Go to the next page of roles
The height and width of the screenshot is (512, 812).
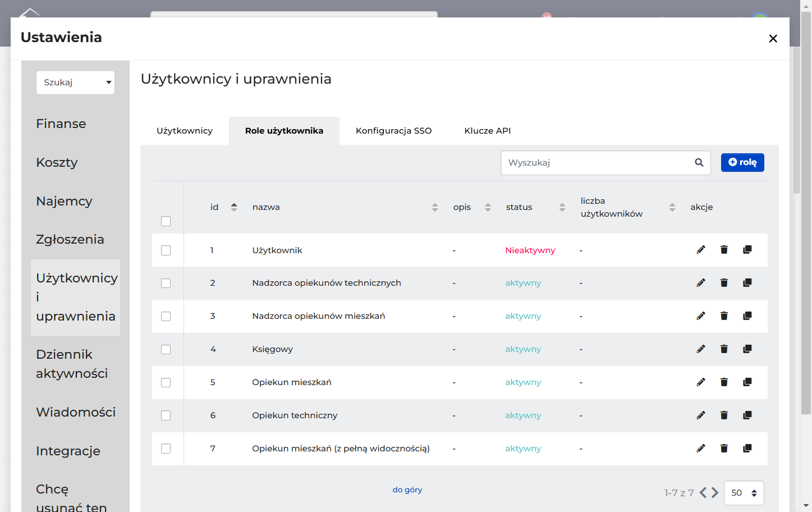click(x=715, y=493)
